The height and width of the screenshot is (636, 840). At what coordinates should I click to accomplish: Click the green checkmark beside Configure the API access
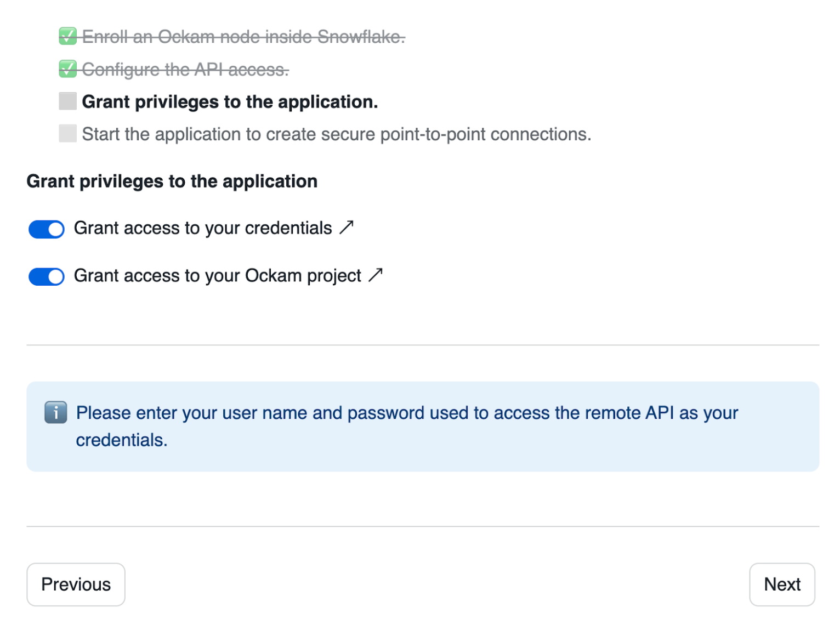[67, 69]
